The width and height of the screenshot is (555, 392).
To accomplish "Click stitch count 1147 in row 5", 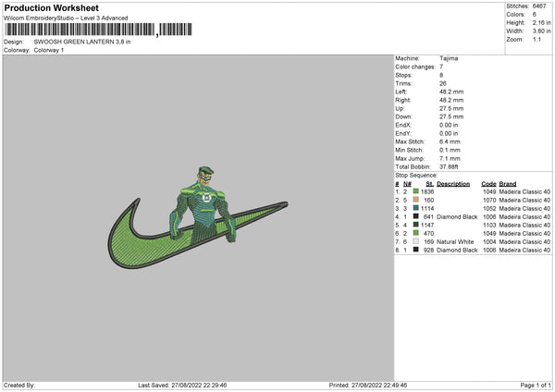I will (x=427, y=225).
